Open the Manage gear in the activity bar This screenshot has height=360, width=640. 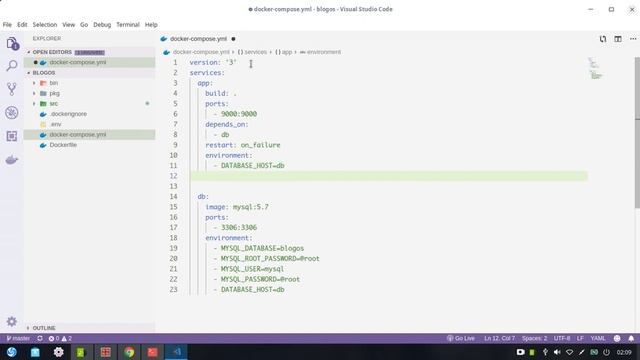[12, 322]
